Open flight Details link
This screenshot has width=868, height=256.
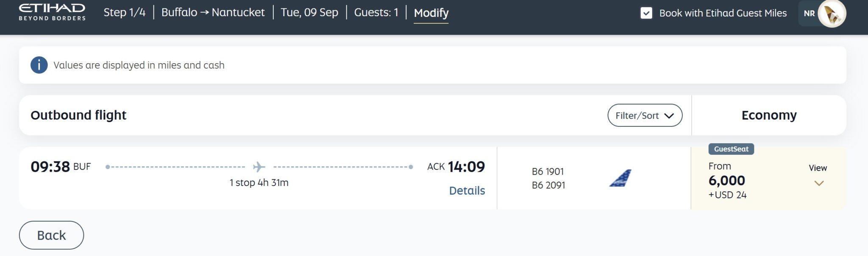click(x=467, y=190)
